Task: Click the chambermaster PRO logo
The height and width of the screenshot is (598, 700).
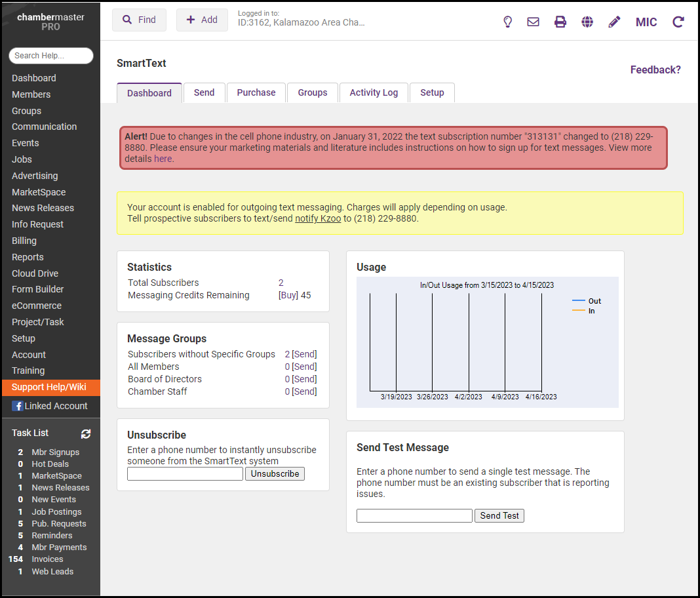Action: tap(50, 22)
